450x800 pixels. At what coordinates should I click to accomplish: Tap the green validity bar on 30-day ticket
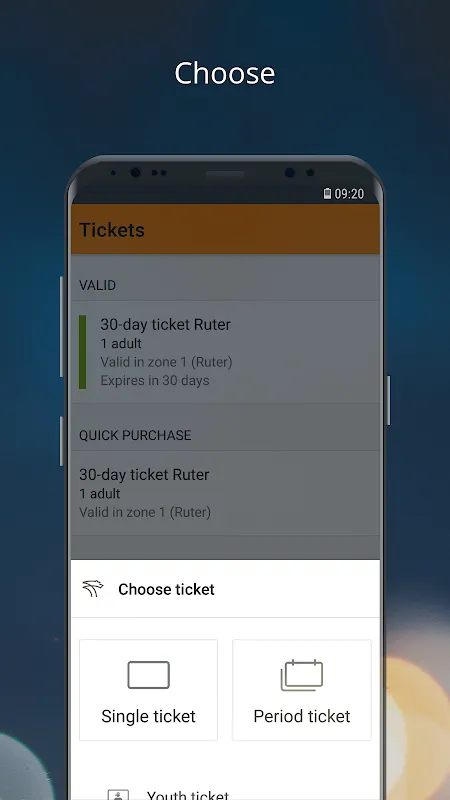[83, 352]
